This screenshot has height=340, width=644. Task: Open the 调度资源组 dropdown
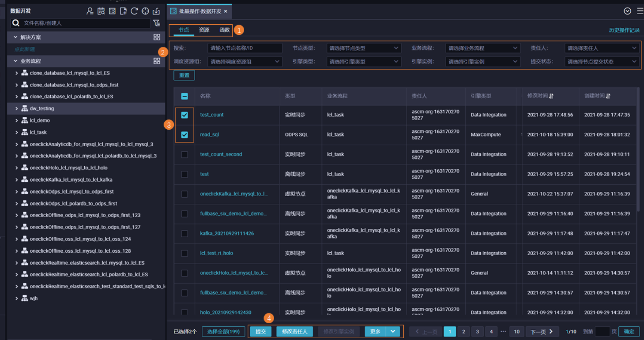245,62
